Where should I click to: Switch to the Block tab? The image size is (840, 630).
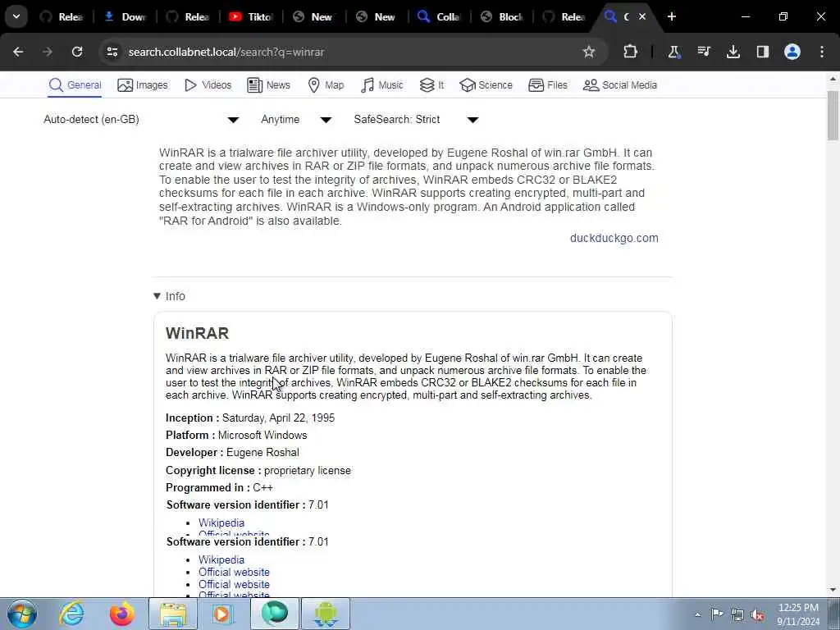click(x=502, y=17)
